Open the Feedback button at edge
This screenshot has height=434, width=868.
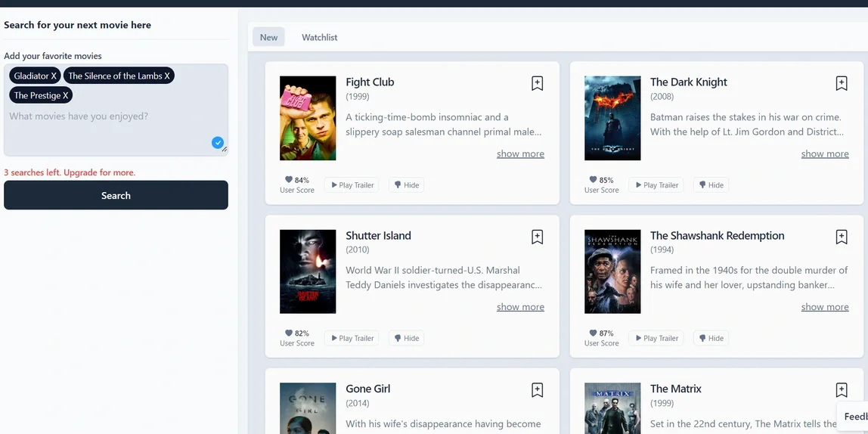point(853,417)
